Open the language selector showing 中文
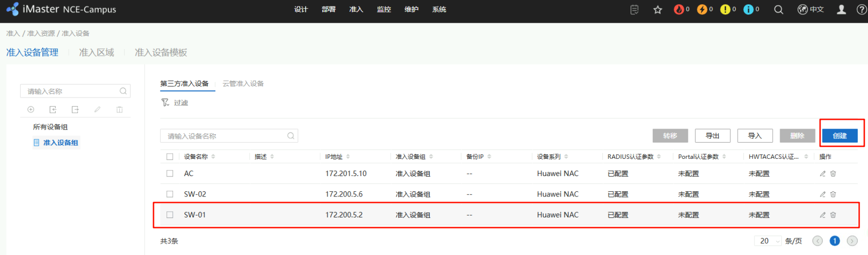The height and width of the screenshot is (255, 868). click(x=811, y=10)
